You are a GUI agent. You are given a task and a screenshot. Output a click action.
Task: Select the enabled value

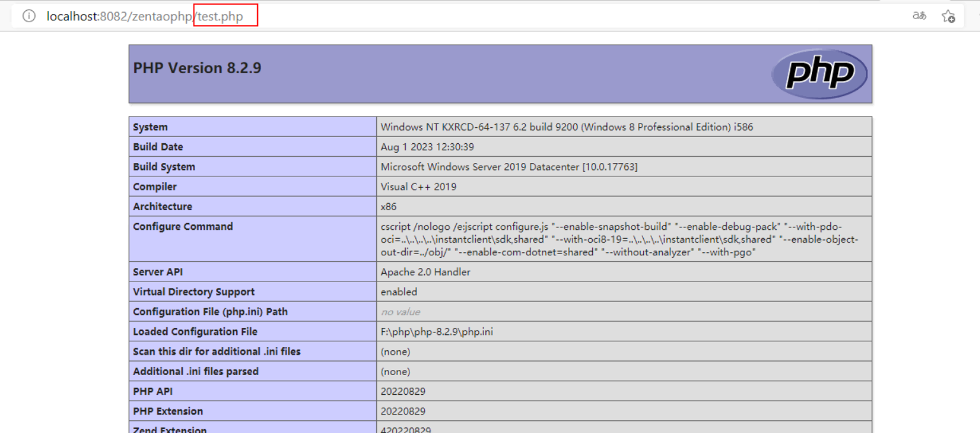click(x=399, y=292)
